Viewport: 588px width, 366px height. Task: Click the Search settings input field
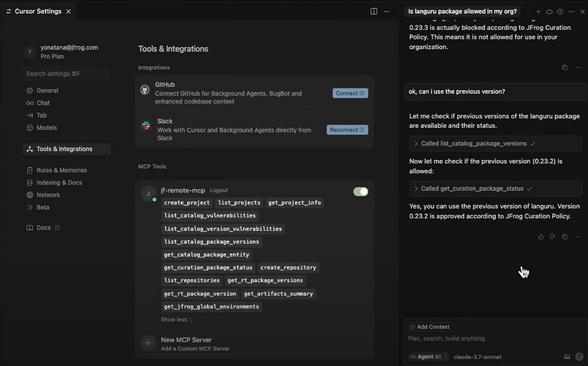66,74
